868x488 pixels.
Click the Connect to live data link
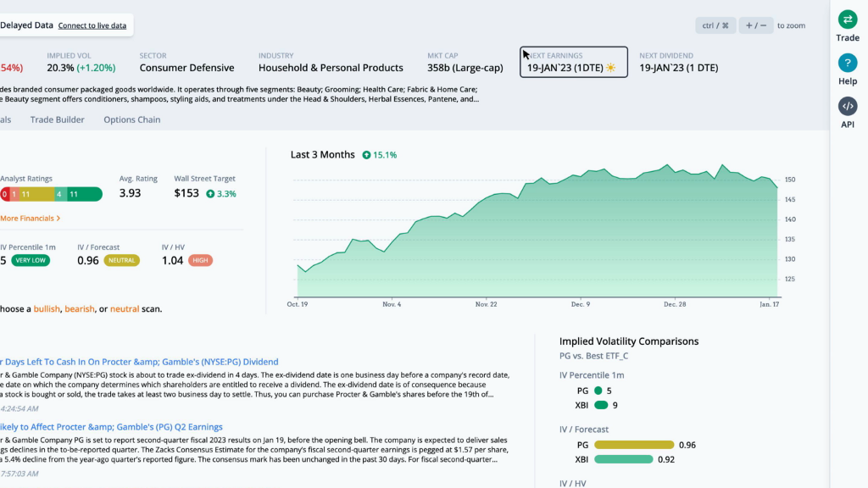[x=92, y=25]
